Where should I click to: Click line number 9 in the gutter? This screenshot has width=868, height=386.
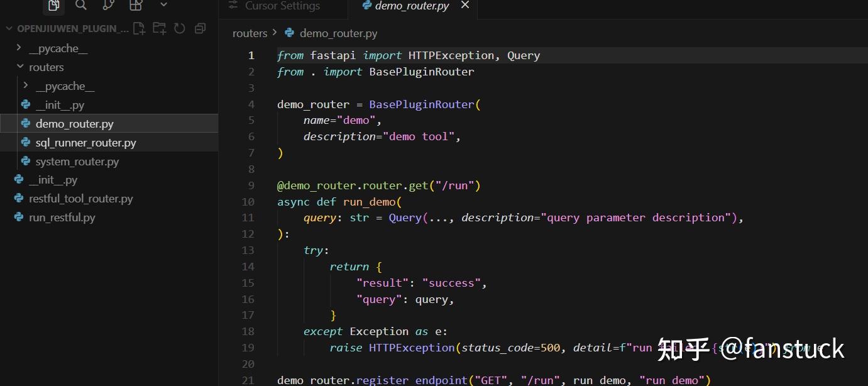251,185
